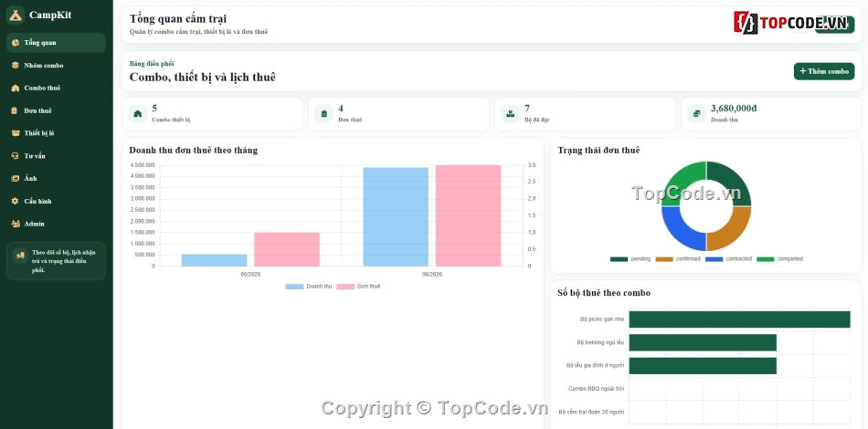Click the blue contracted donut segment

coord(681,232)
